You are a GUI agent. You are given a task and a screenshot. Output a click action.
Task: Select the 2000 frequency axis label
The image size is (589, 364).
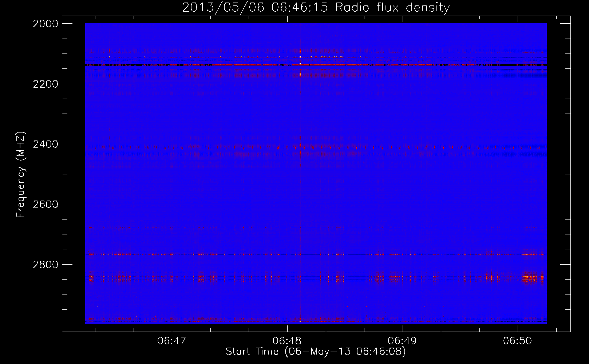tap(46, 24)
